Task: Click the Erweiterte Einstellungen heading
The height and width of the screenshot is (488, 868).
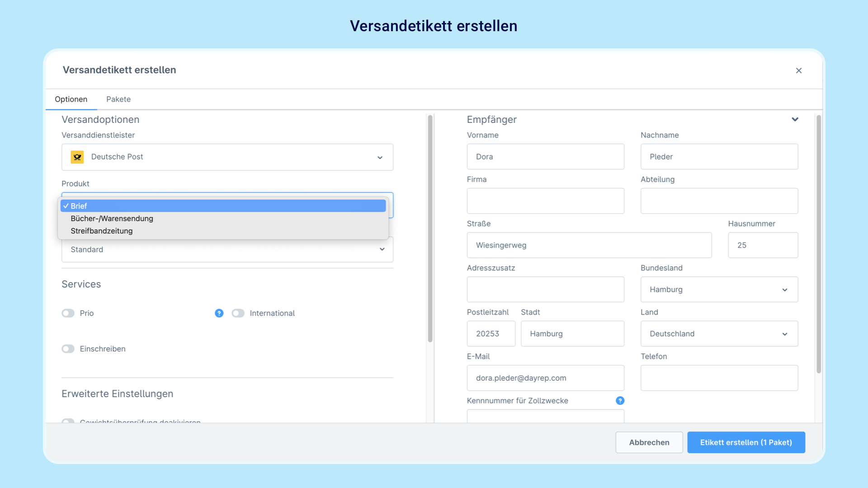Action: pyautogui.click(x=118, y=394)
